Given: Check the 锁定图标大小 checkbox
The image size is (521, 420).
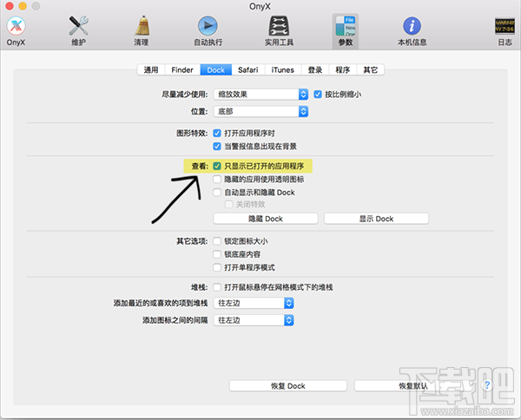Looking at the screenshot, I should click(x=217, y=241).
